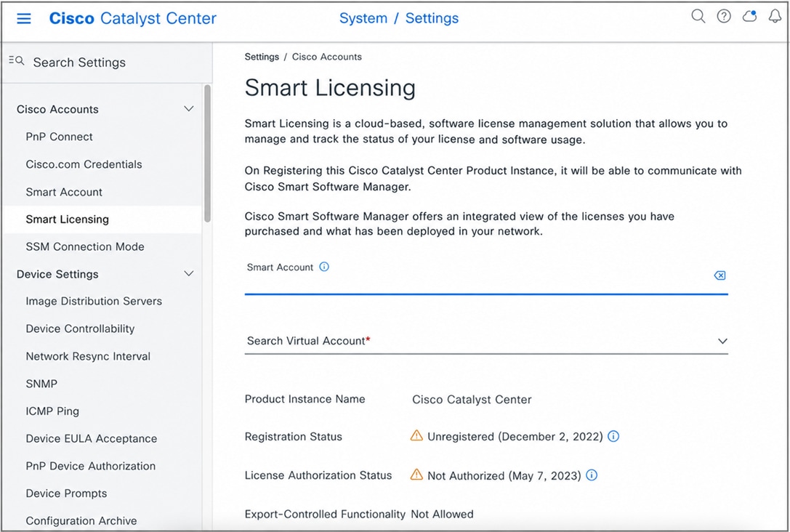
Task: Click the Unregistered warning triangle icon
Action: [416, 435]
